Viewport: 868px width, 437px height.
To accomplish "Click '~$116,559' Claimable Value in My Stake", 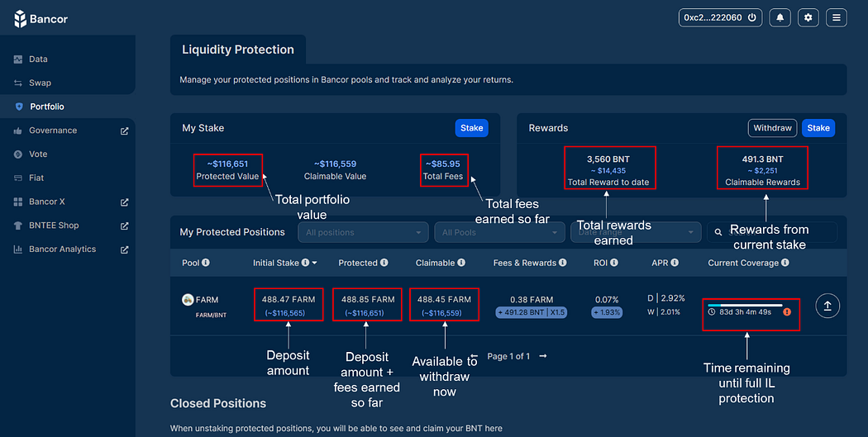I will 335,164.
